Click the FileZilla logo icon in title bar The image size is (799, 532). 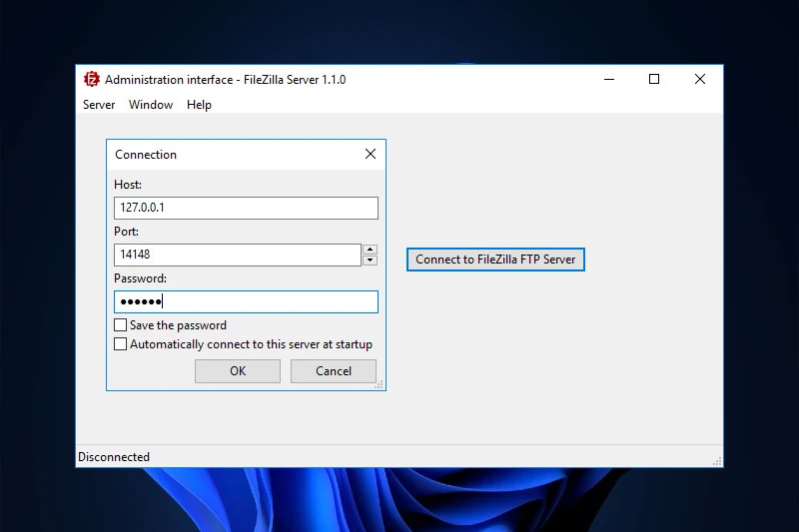tap(92, 79)
